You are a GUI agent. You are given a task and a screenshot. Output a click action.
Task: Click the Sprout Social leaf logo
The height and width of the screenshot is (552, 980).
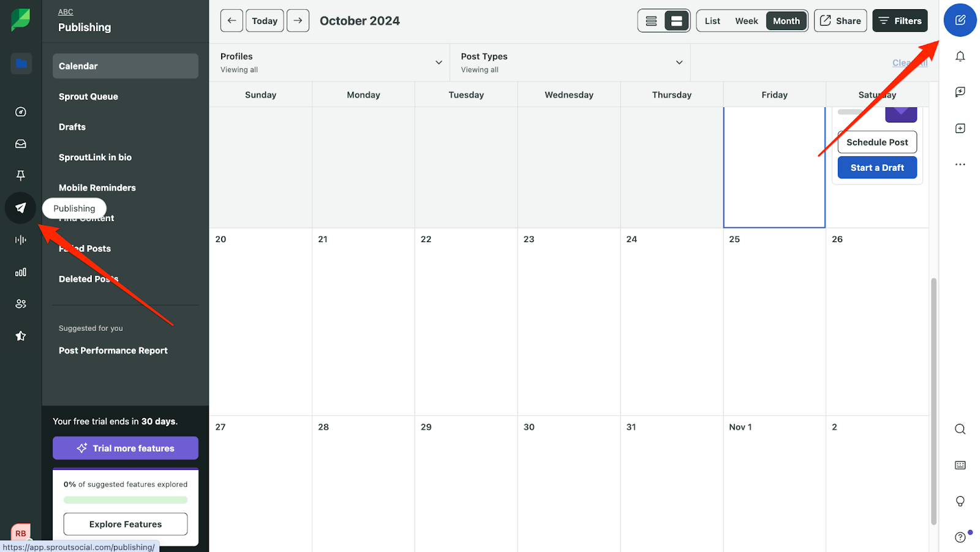click(x=20, y=20)
